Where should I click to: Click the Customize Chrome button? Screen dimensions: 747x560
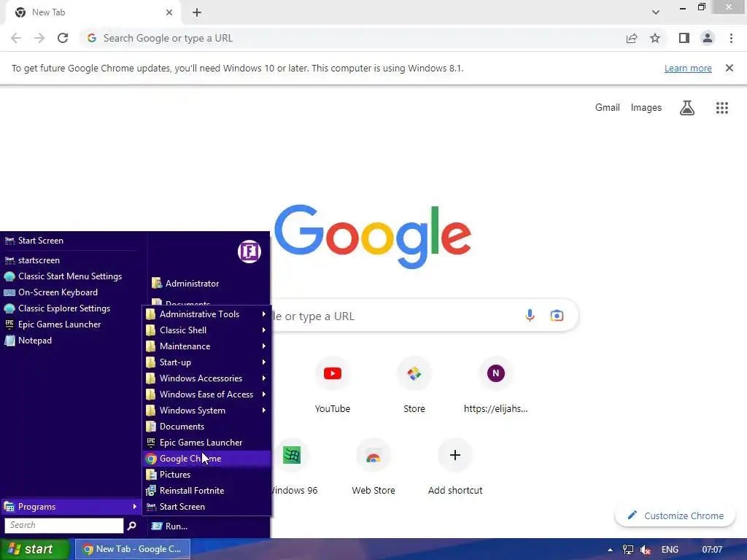pyautogui.click(x=675, y=516)
